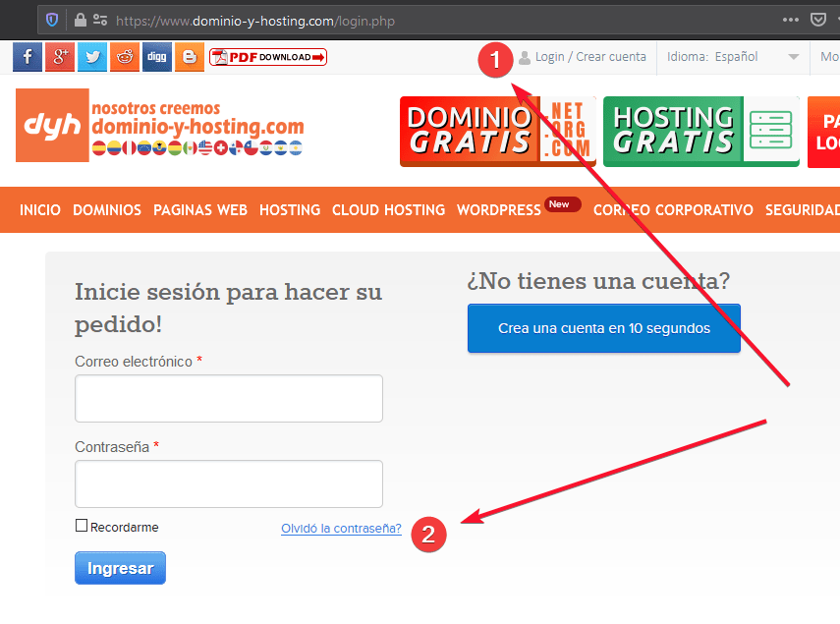Open HOSTING menu item
The width and height of the screenshot is (840, 624).
[290, 210]
